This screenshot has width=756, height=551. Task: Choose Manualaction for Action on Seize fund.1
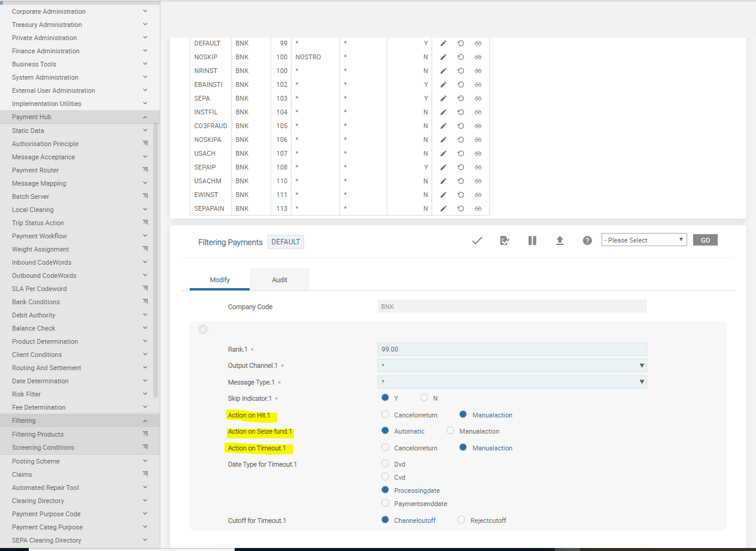(x=451, y=431)
